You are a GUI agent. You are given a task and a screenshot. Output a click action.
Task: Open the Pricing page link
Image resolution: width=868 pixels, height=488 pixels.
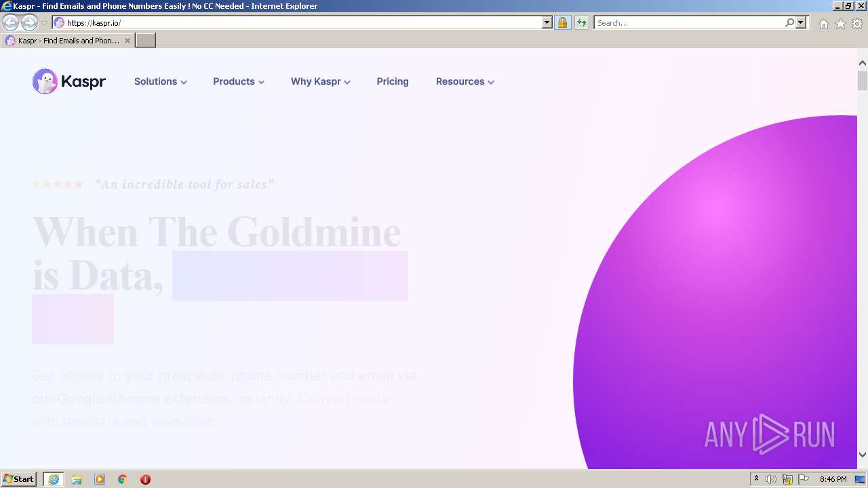point(393,81)
